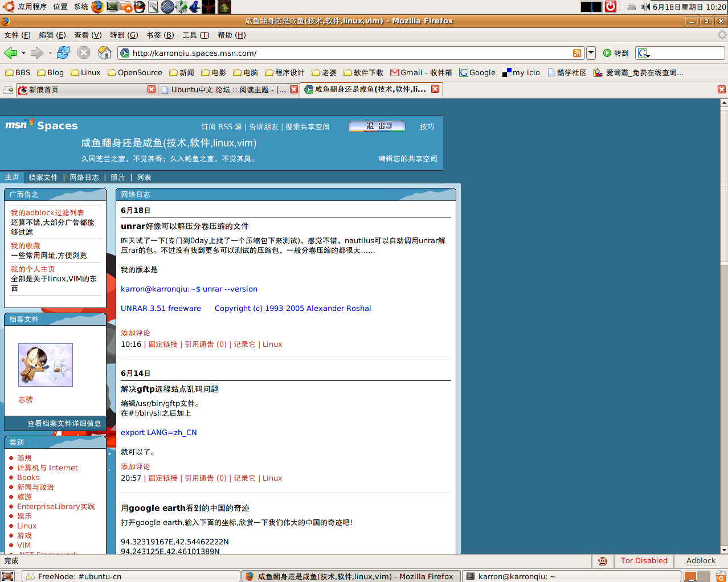Viewport: 728px width, 582px height.
Task: Click the scrollbar down arrow
Action: tap(724, 550)
